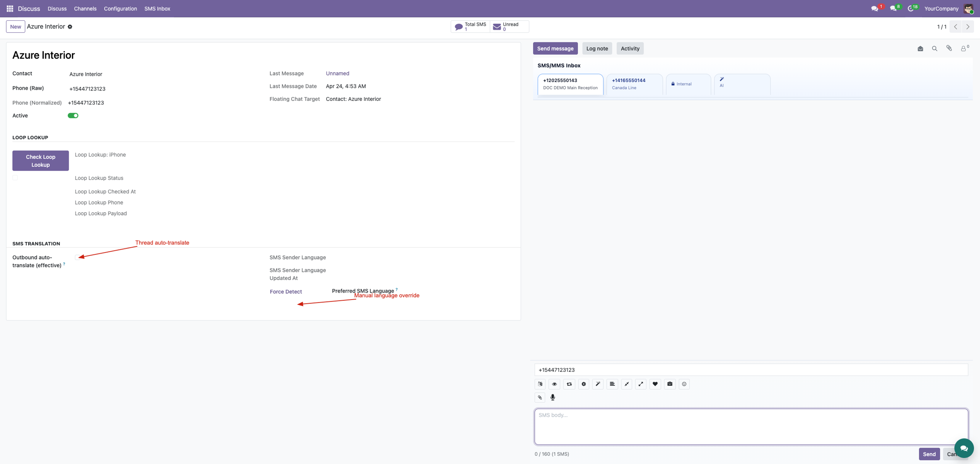Open the YourCompany company switcher
This screenshot has width=980, height=464.
coord(941,9)
